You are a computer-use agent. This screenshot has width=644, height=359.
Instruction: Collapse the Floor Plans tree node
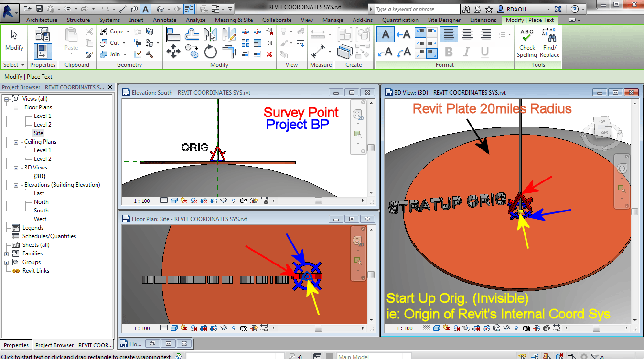16,107
